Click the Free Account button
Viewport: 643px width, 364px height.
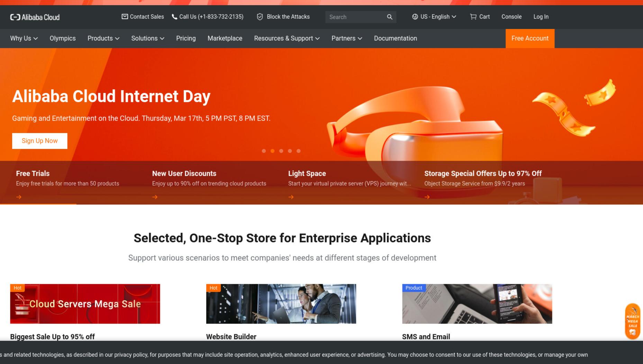[x=530, y=38]
